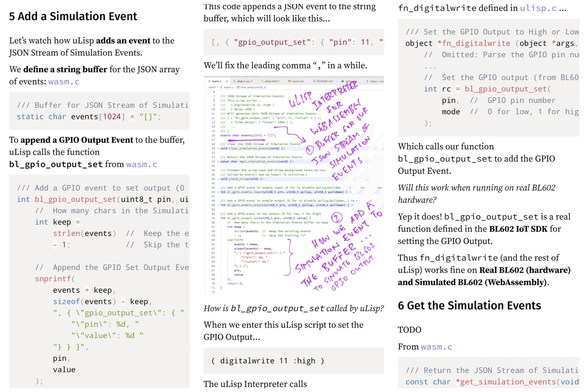Switch to the ulisp.c src tab
The width and height of the screenshot is (588, 392).
point(244,81)
